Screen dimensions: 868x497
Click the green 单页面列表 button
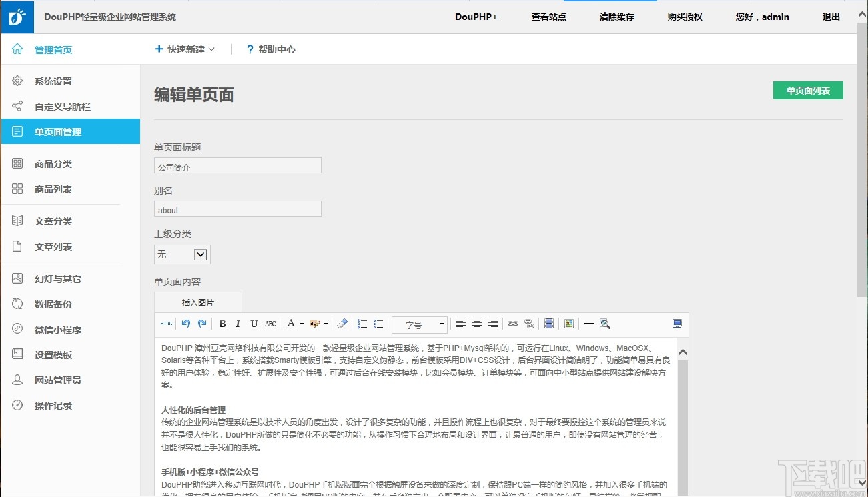tap(808, 90)
